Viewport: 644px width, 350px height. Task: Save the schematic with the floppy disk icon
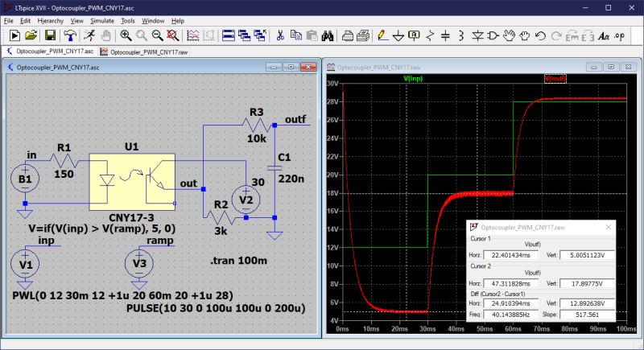[x=50, y=35]
